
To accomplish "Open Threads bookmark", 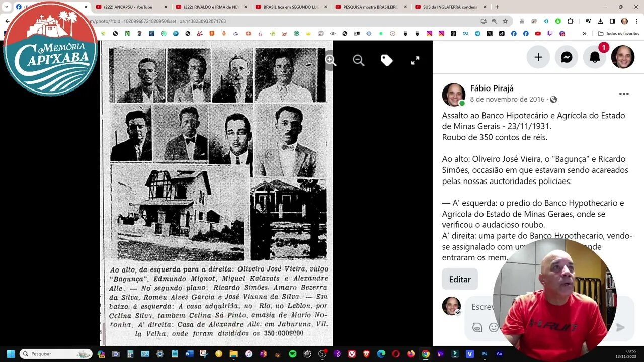I will point(453,34).
